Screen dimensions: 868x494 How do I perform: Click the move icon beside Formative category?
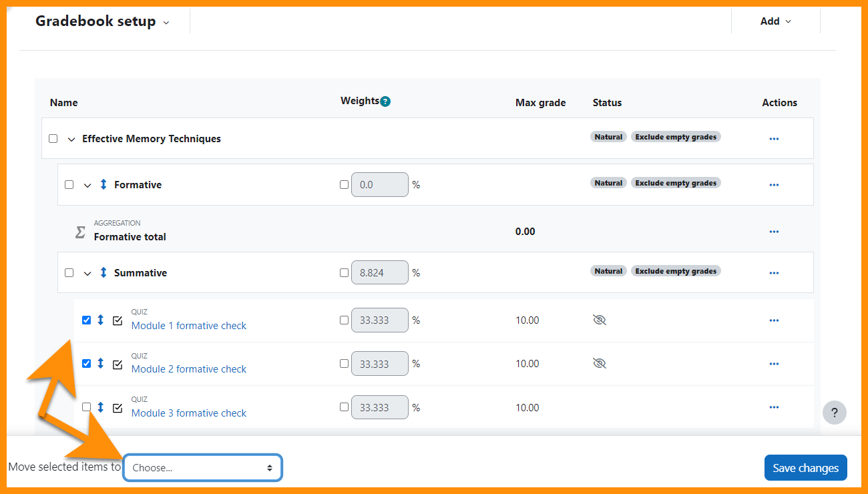pos(103,184)
